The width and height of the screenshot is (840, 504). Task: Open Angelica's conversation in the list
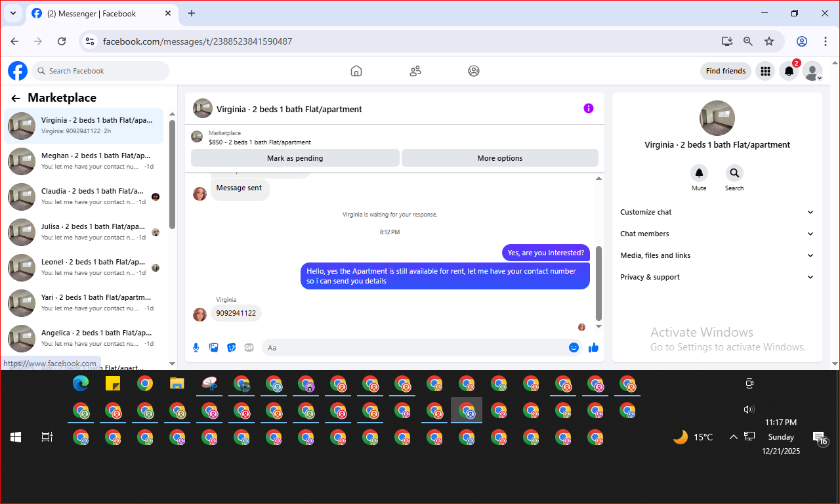84,338
